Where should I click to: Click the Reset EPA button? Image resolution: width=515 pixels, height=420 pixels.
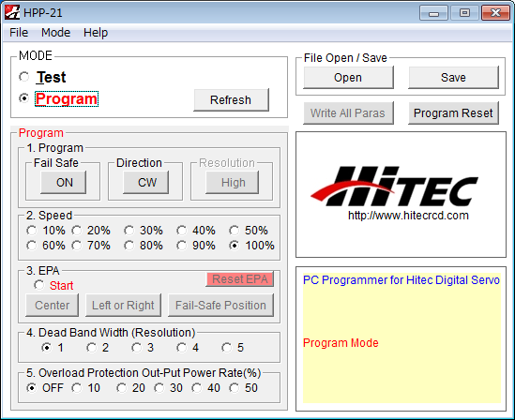click(240, 279)
